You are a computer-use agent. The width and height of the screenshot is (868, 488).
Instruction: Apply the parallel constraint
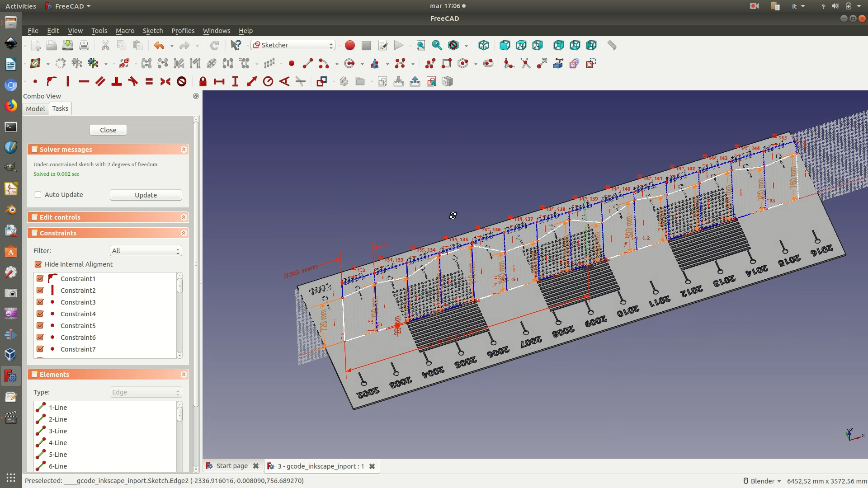pyautogui.click(x=100, y=82)
